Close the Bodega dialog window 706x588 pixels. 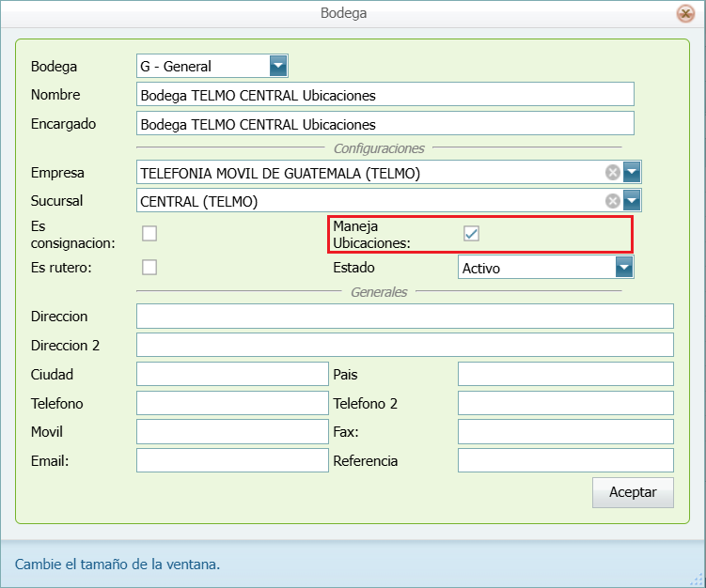(685, 13)
